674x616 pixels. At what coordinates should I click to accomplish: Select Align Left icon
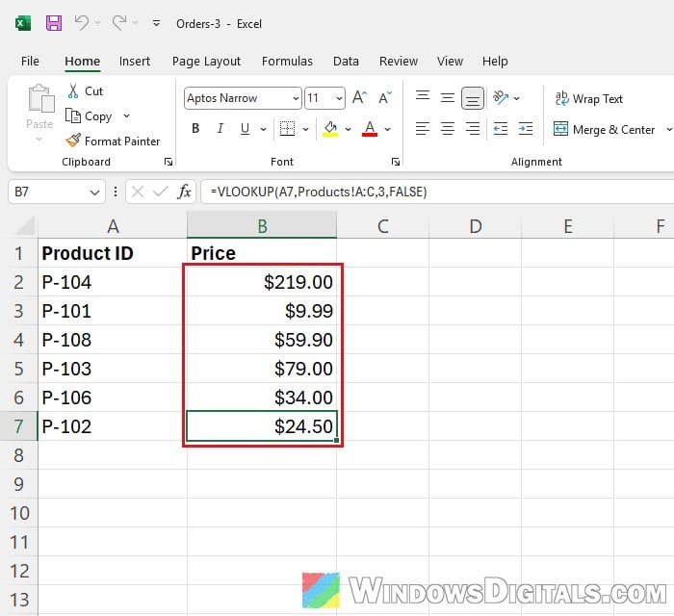(423, 128)
